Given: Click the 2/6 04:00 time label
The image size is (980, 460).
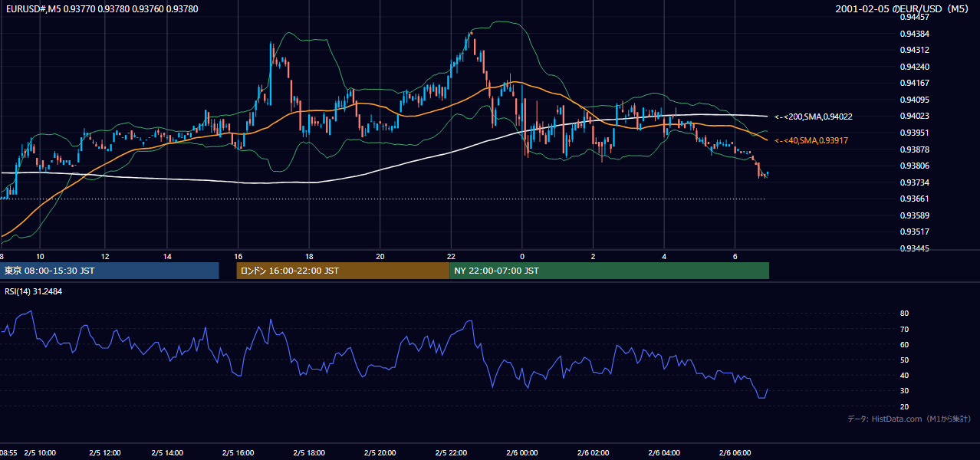Looking at the screenshot, I should [x=664, y=452].
